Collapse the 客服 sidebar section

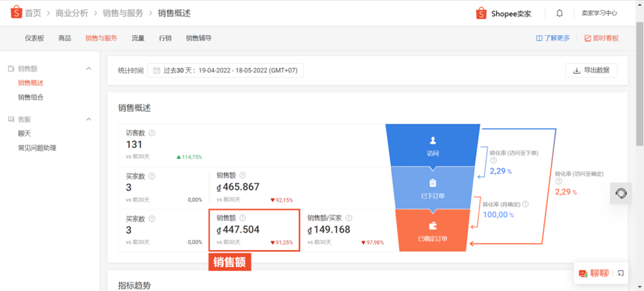pyautogui.click(x=89, y=119)
